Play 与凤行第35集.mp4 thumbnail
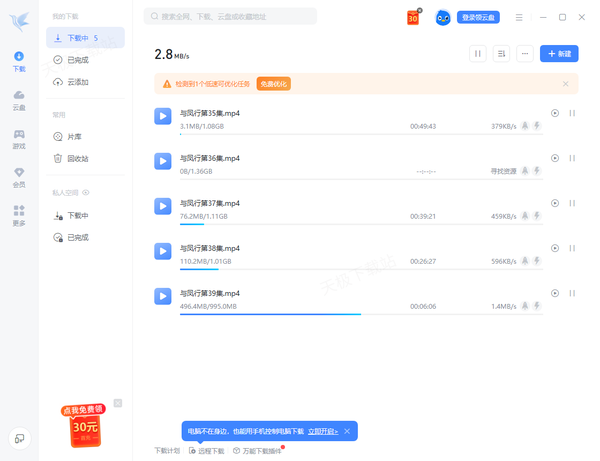 (x=163, y=116)
